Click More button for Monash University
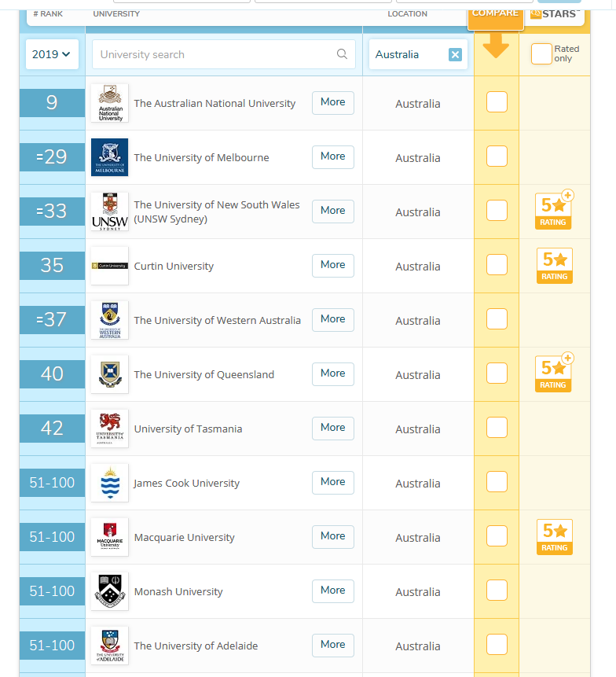This screenshot has height=677, width=616. [333, 591]
